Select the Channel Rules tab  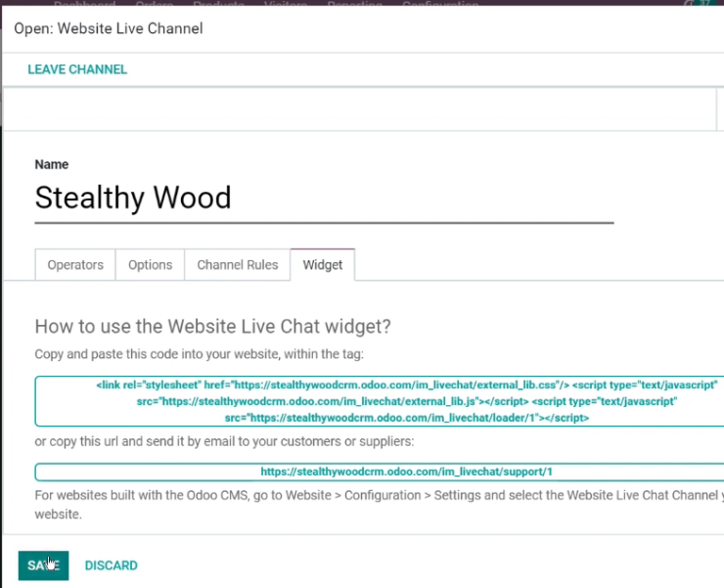coord(238,265)
